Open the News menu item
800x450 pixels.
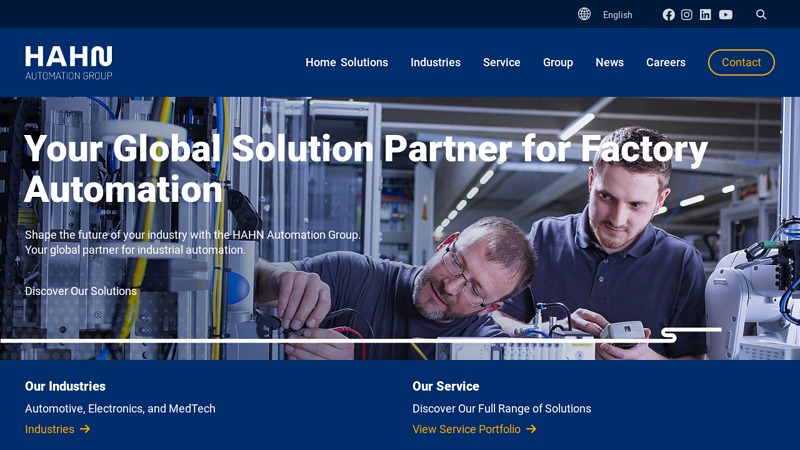point(609,62)
